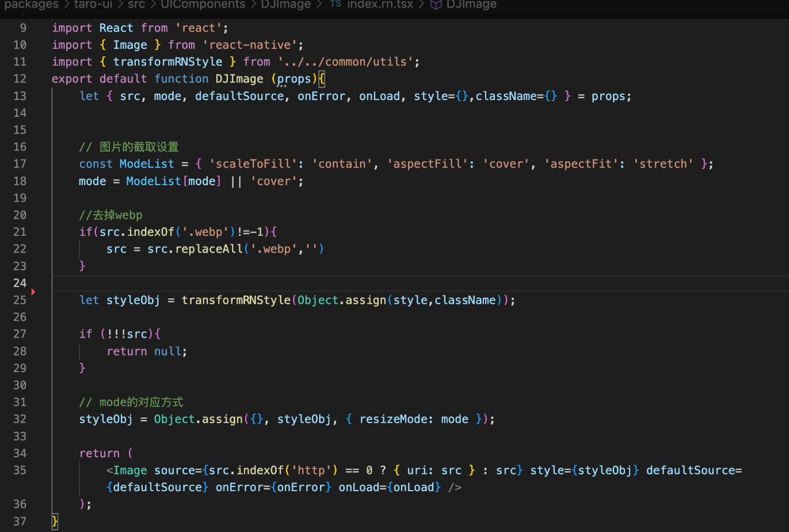789x532 pixels.
Task: Click defaultSource in the line 13 destructuring
Action: pyautogui.click(x=239, y=96)
